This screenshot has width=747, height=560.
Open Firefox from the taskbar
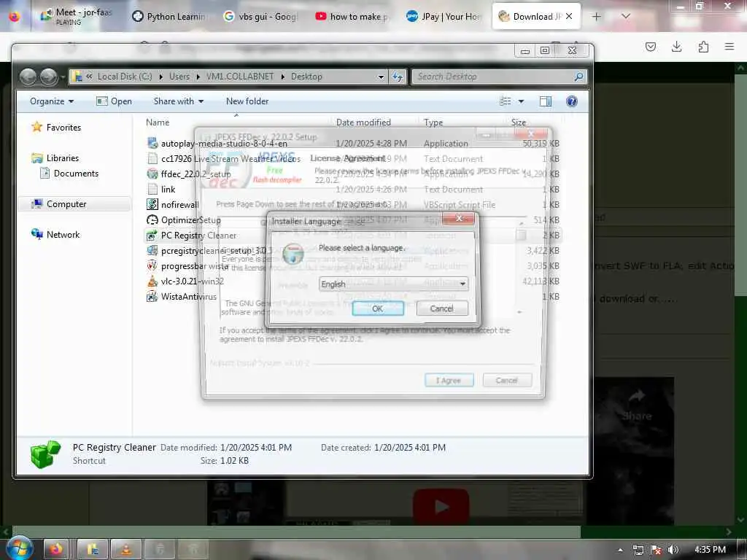pos(56,550)
